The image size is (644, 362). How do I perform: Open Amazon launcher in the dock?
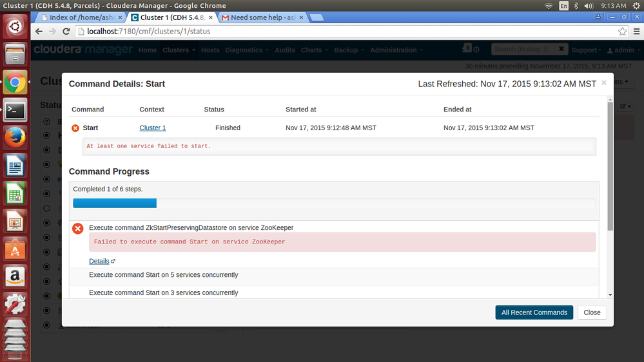(15, 277)
